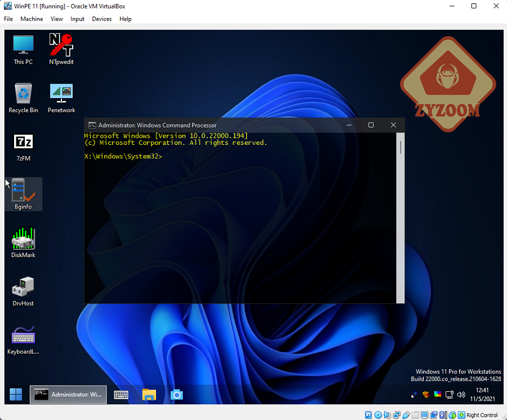507x420 pixels.
Task: Click the X:\Windows\System32> prompt line
Action: 123,156
